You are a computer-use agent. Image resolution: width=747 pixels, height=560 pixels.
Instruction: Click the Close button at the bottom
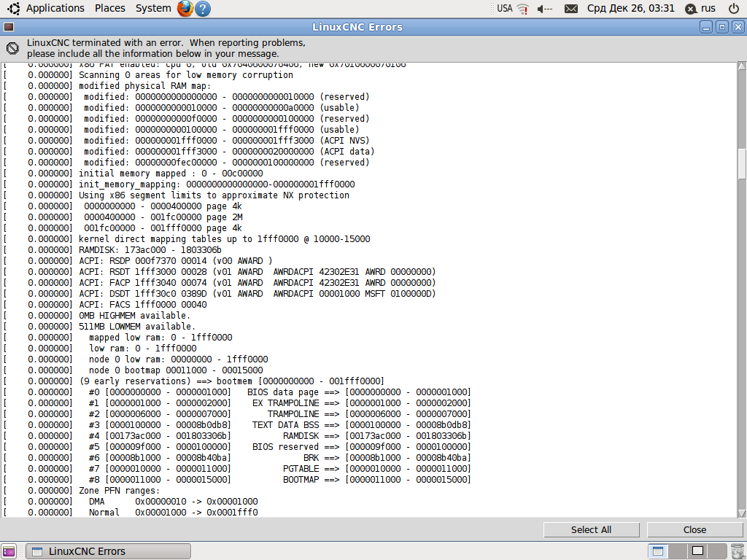pos(694,529)
